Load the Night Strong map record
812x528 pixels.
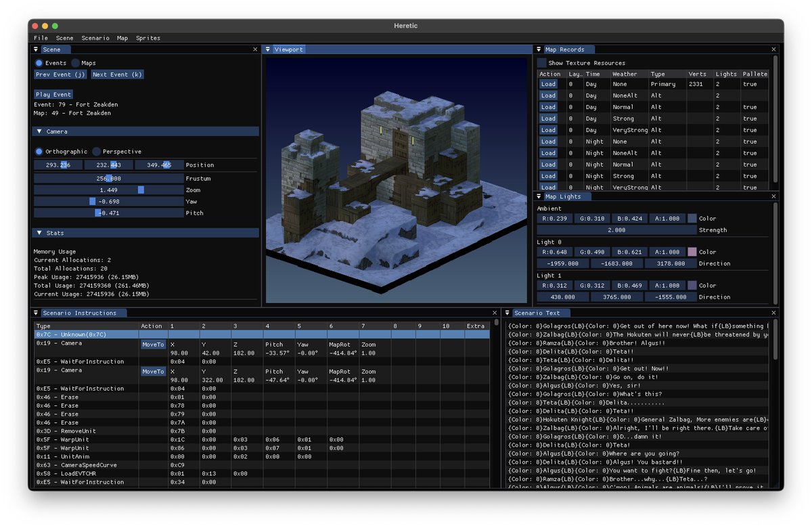click(x=548, y=176)
